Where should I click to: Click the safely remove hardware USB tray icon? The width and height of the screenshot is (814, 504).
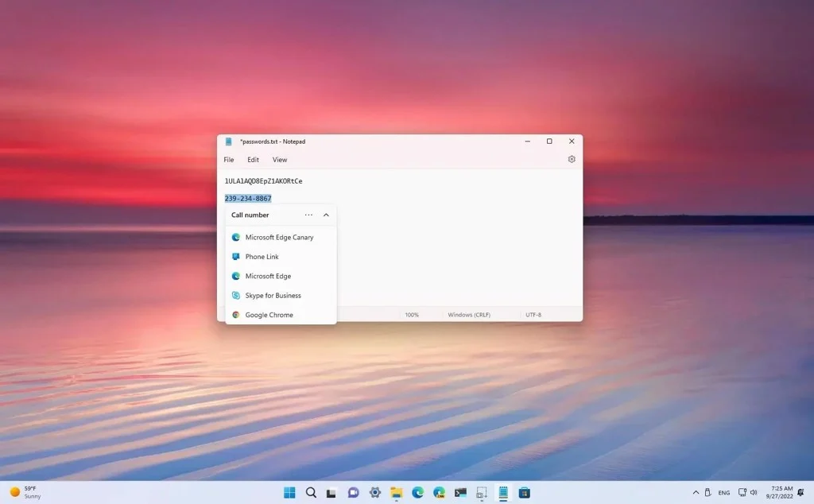707,493
